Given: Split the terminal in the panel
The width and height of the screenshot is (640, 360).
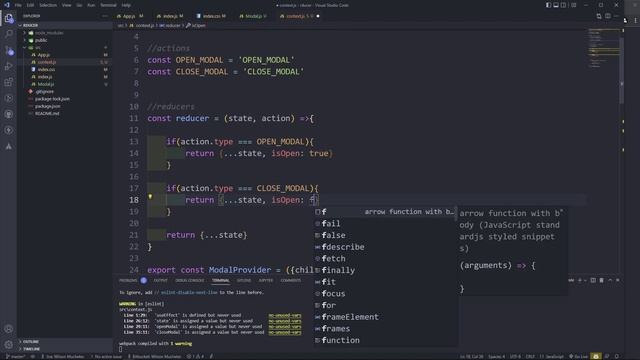Looking at the screenshot, I should tap(593, 280).
